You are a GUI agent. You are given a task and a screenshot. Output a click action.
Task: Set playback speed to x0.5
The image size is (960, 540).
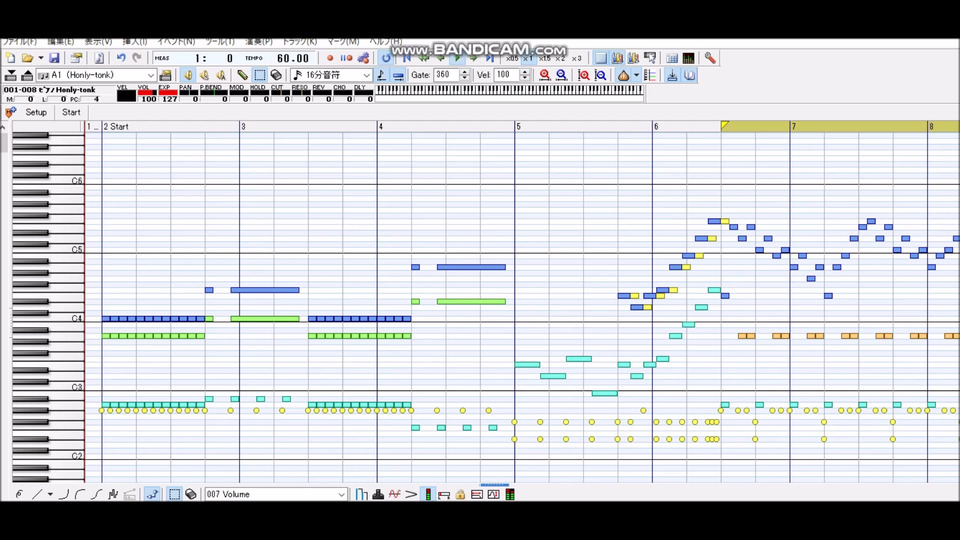(512, 58)
